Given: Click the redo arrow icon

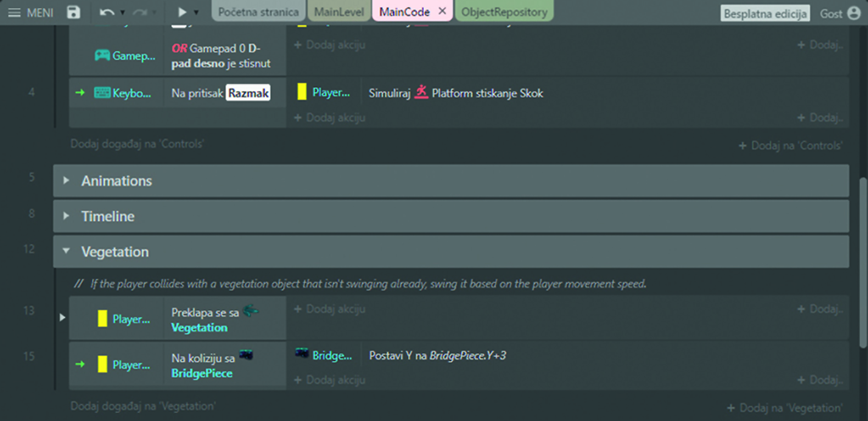Looking at the screenshot, I should 139,12.
